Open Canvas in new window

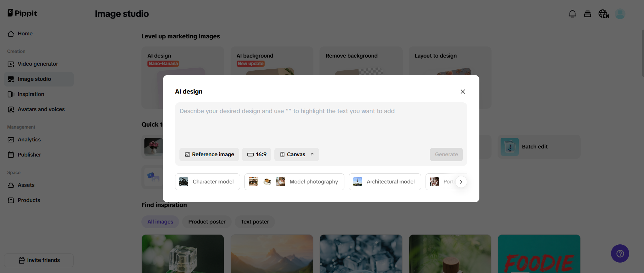point(297,155)
